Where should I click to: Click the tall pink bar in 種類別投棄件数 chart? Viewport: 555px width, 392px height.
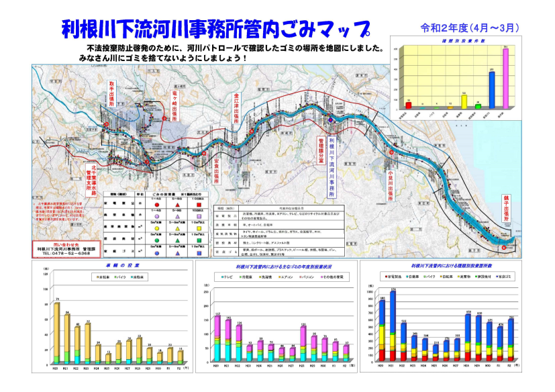pyautogui.click(x=506, y=79)
